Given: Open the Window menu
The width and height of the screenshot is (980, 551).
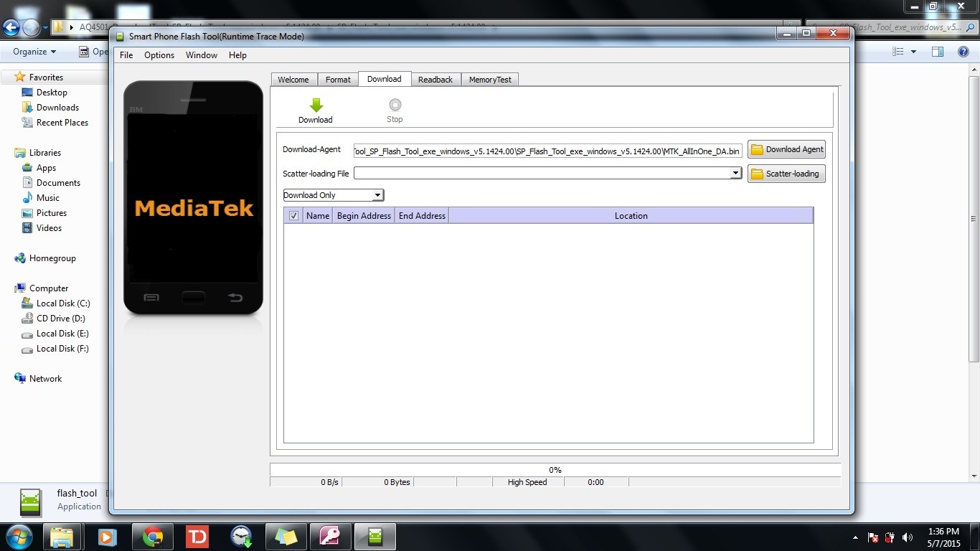Looking at the screenshot, I should click(x=202, y=55).
